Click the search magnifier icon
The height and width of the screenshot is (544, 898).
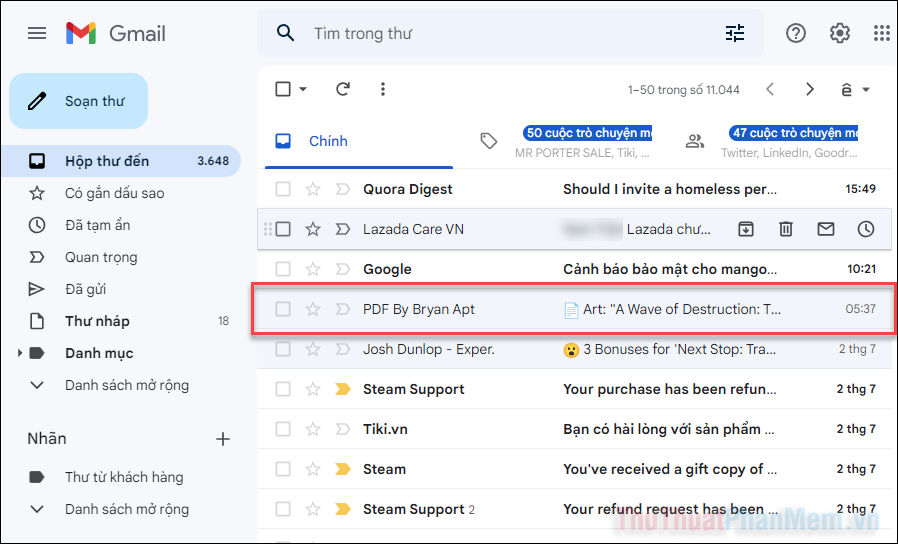click(x=285, y=33)
